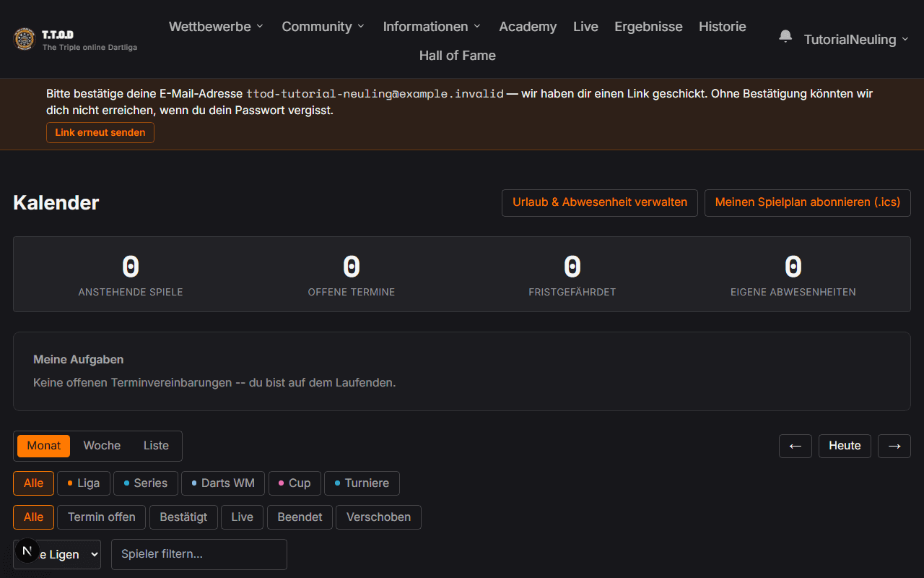Switch to Monat view
The image size is (924, 578).
[x=44, y=446]
